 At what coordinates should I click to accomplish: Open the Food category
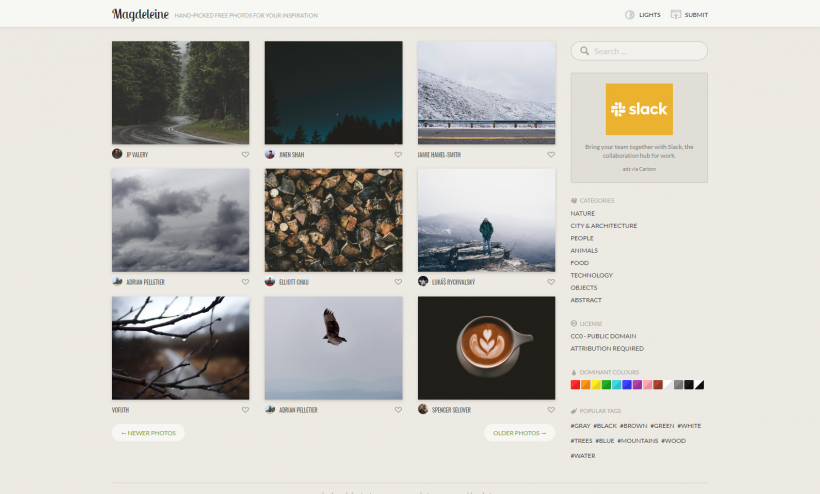[x=579, y=263]
